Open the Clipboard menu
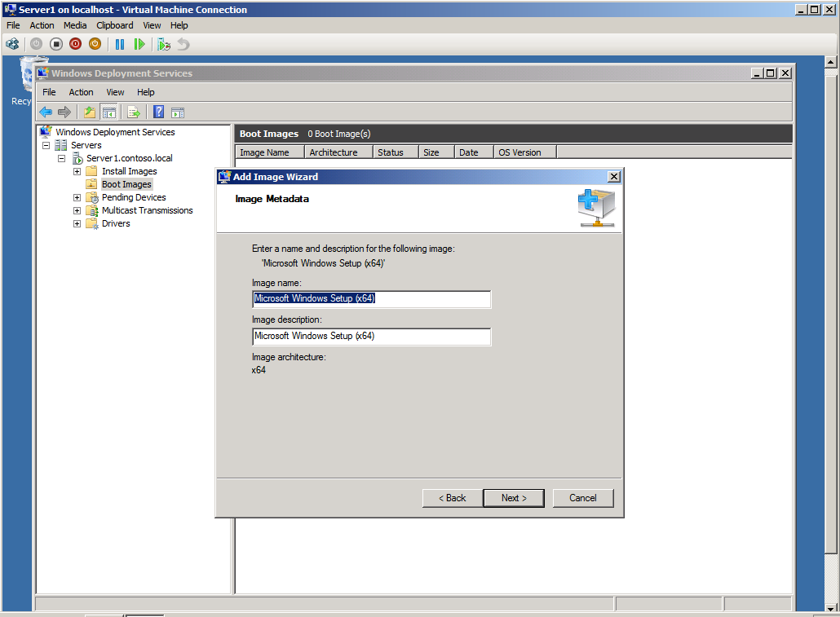This screenshot has height=617, width=840. 115,25
